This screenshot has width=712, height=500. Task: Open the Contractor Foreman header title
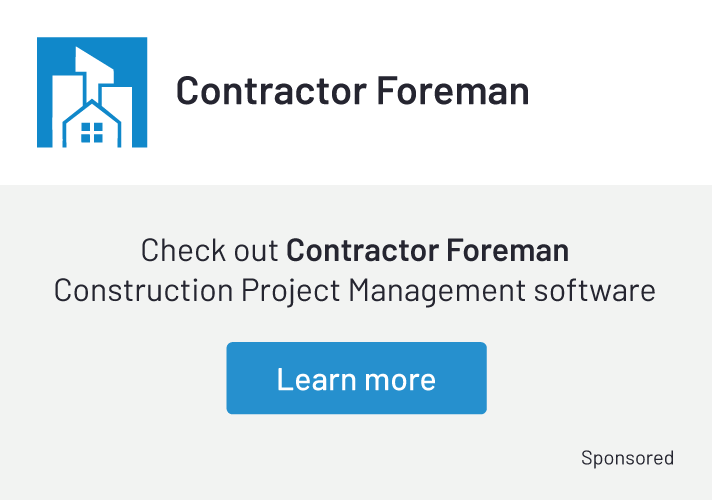[x=352, y=92]
